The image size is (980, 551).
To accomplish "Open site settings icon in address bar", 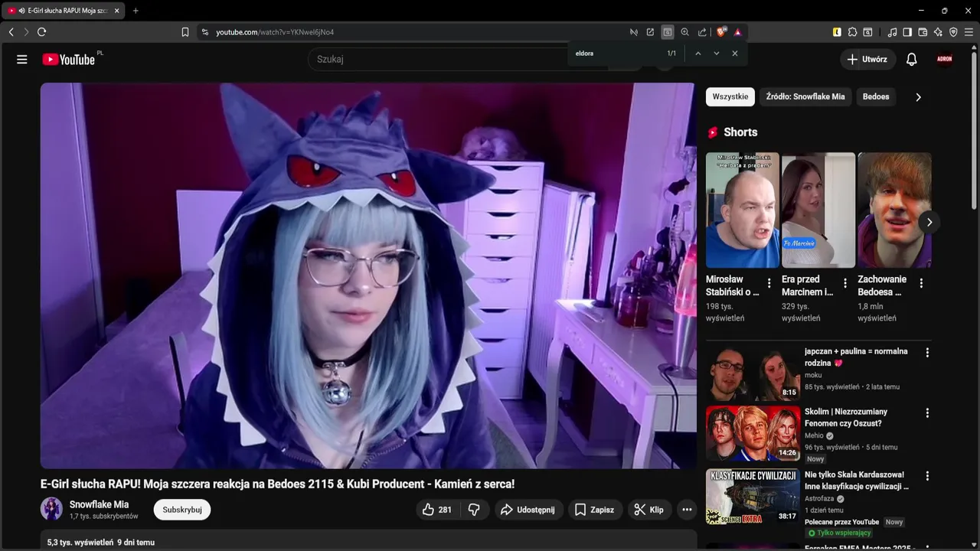I will 204,32.
